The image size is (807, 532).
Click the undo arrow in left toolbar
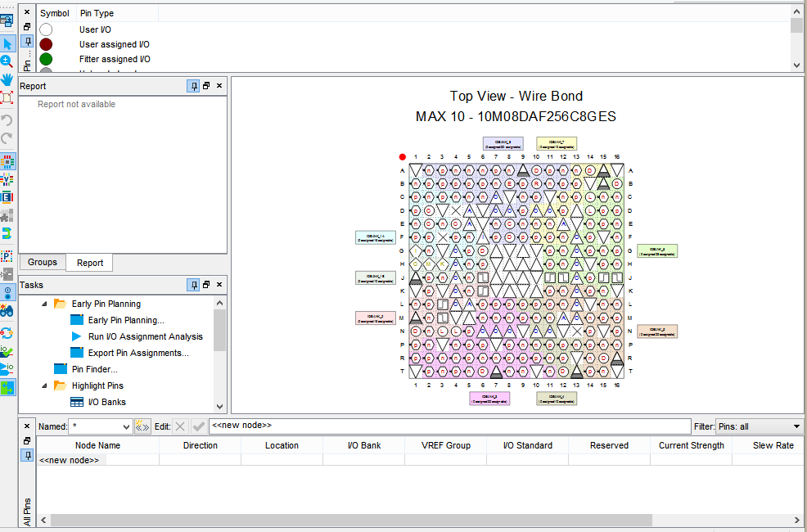(x=7, y=120)
